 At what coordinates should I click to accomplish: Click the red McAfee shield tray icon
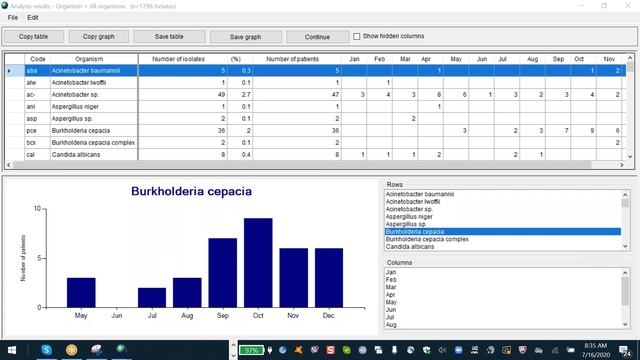[x=522, y=350]
